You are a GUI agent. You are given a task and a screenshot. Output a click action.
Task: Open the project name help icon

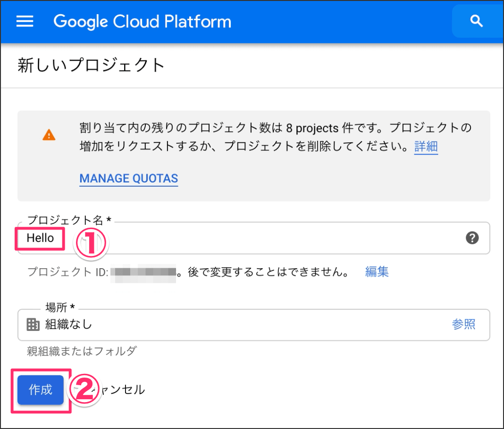[472, 238]
